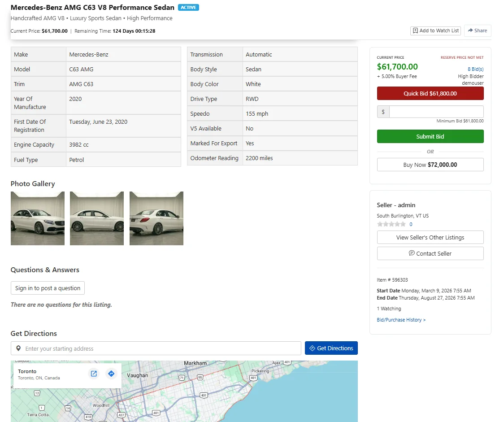Click the 'C63 AMG' model value
504x422 pixels.
81,69
